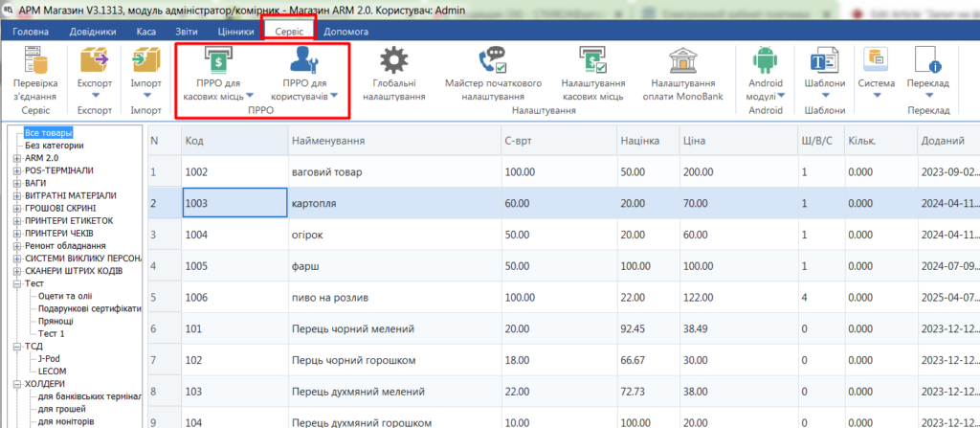
Task: Open the Імпорт box icon
Action: point(145,62)
